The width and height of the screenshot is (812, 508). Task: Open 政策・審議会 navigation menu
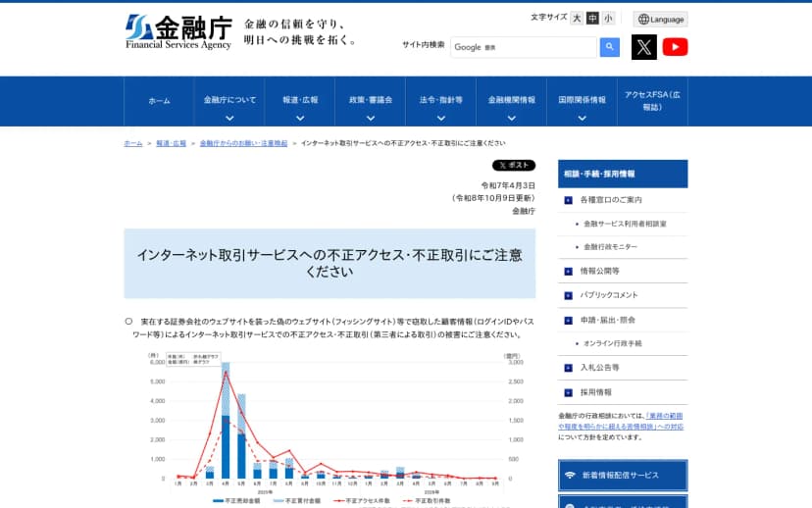coord(371,100)
